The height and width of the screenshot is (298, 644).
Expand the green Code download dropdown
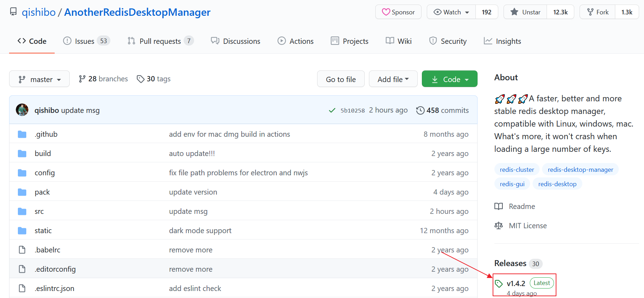450,79
